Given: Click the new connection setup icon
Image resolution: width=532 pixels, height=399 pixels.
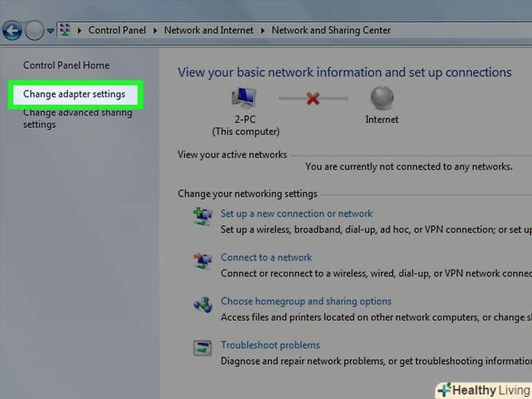Looking at the screenshot, I should (x=203, y=217).
